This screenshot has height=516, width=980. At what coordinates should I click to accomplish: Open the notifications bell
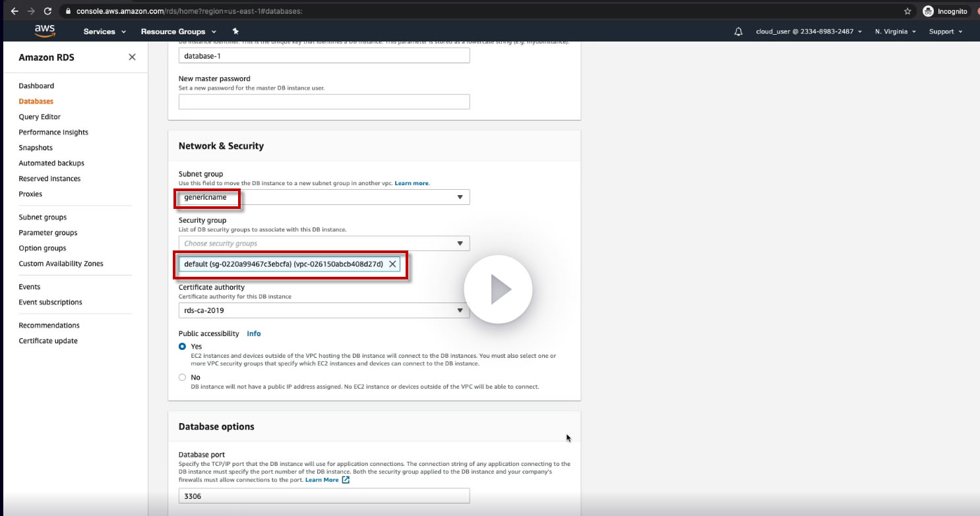click(x=738, y=32)
